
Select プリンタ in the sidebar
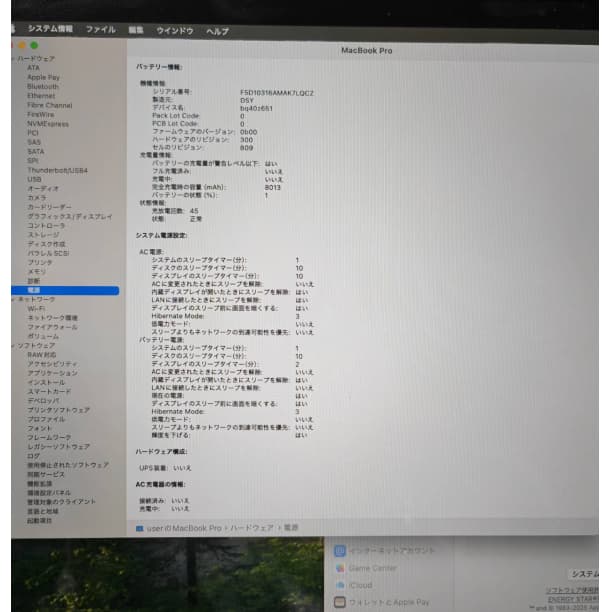click(40, 263)
